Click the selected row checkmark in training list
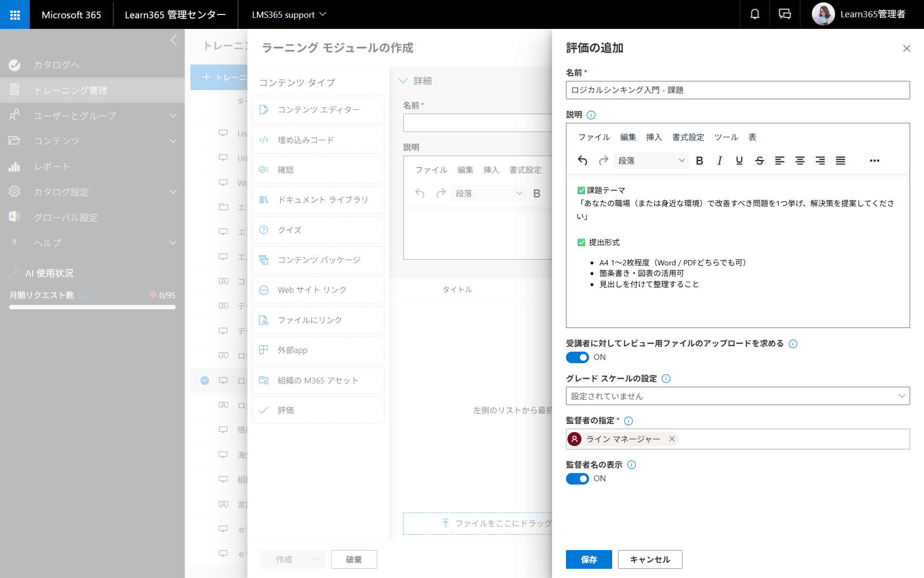The height and width of the screenshot is (578, 924). tap(205, 381)
